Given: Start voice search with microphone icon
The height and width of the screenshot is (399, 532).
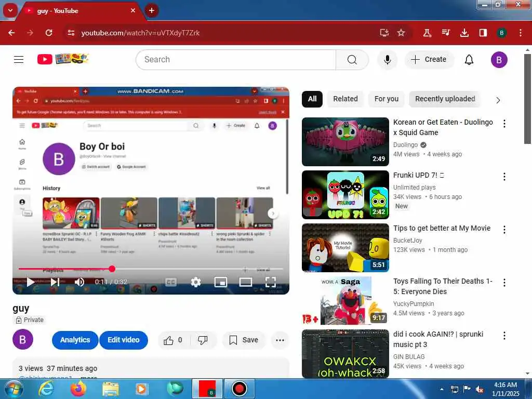Looking at the screenshot, I should coord(387,60).
